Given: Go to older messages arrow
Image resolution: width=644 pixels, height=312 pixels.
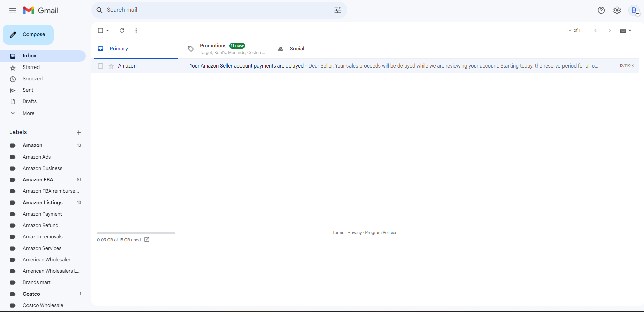Looking at the screenshot, I should tap(610, 30).
